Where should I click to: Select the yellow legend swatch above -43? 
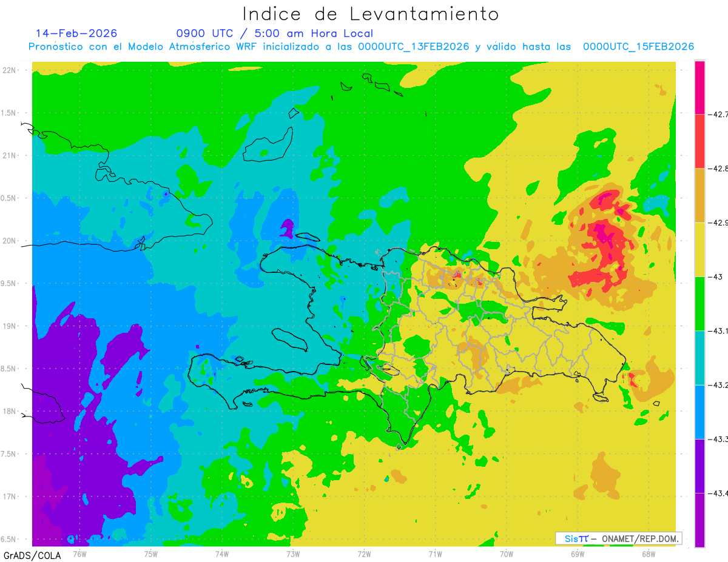coord(699,249)
